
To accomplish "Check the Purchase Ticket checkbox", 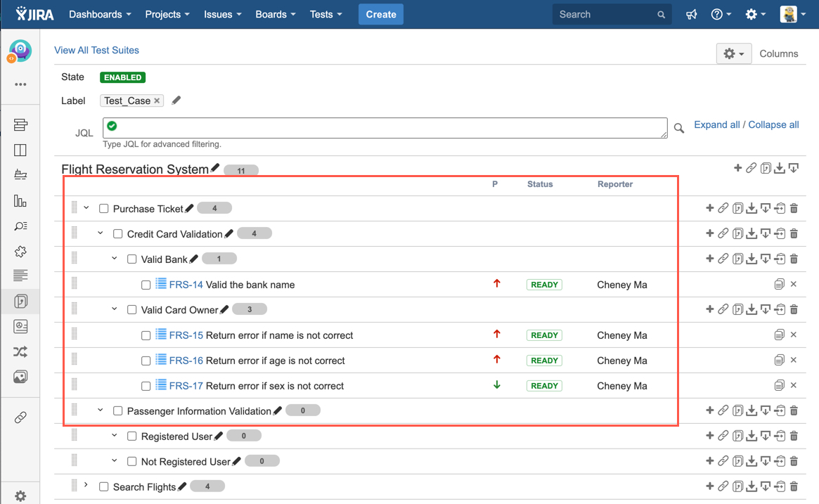I will 104,209.
